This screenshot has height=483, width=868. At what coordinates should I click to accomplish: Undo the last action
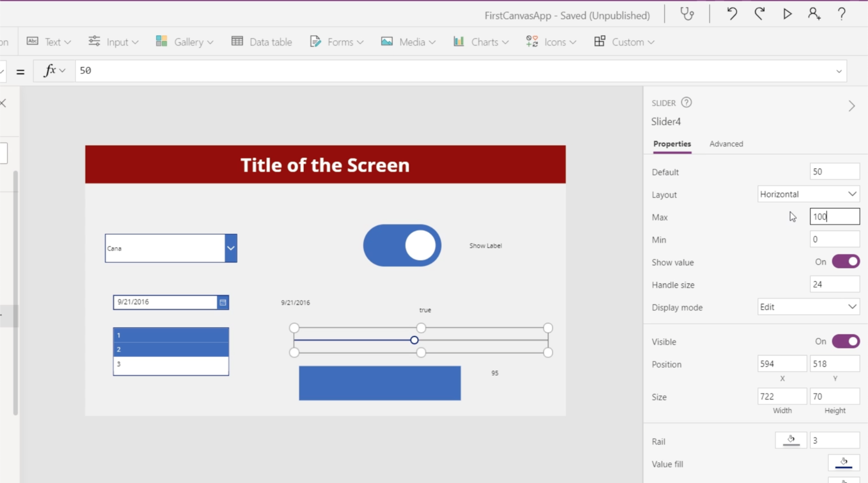click(x=732, y=14)
